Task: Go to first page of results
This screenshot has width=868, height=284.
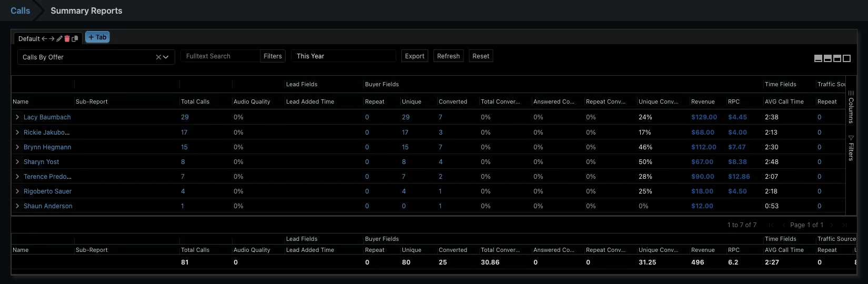Action: [771, 225]
